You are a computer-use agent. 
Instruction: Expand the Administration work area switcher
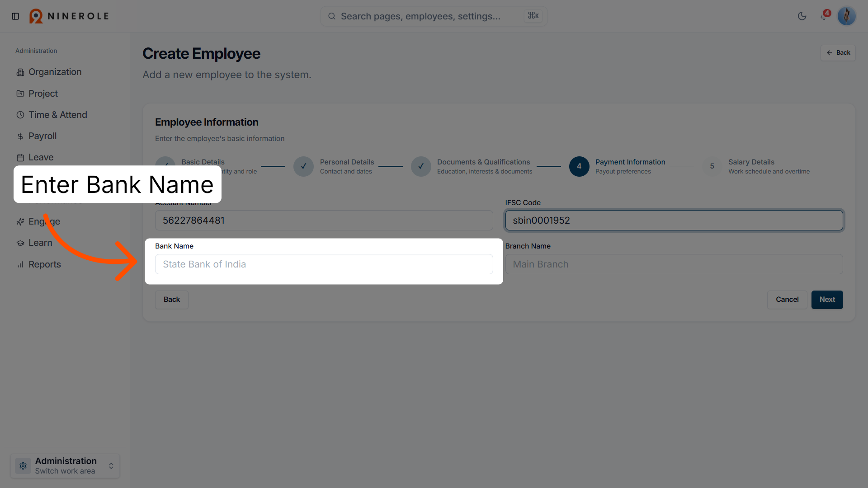coord(65,466)
